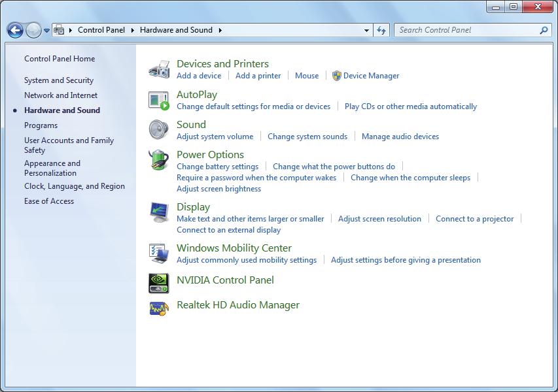558x392 pixels.
Task: Click Hardware and Sound breadcrumb
Action: click(176, 30)
